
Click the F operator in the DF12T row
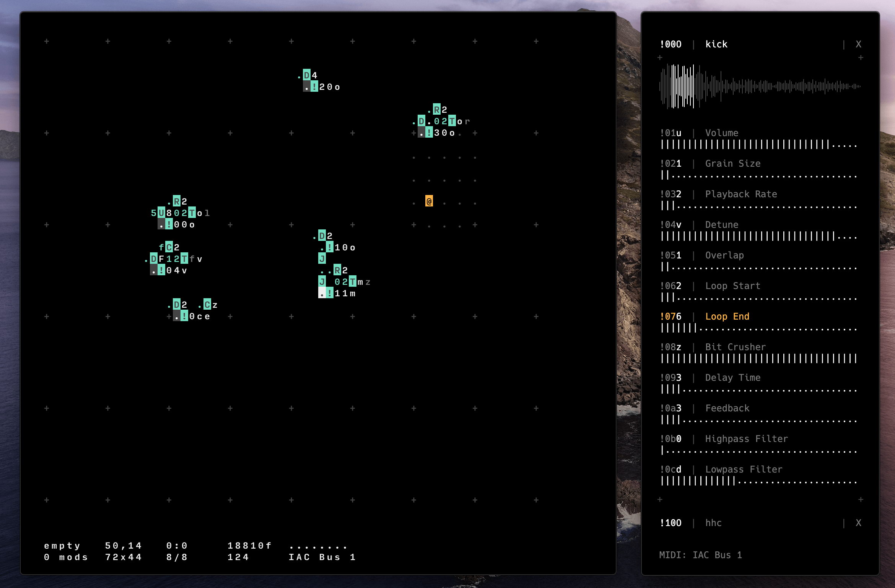click(x=161, y=259)
